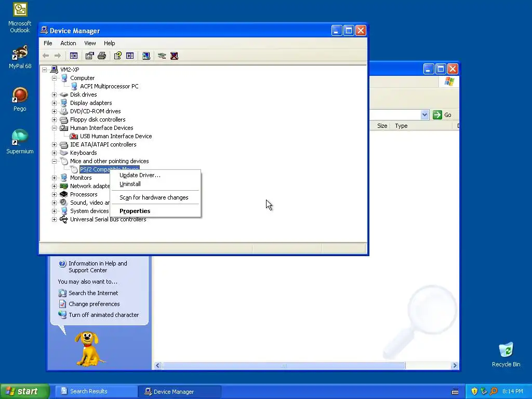This screenshot has height=399, width=532.
Task: Click the Help toolbar icon with question mark
Action: coord(118,56)
